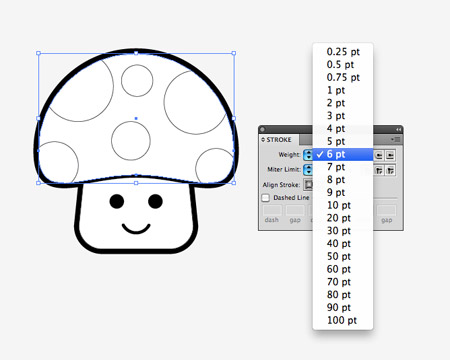Click the blue center point of selection
This screenshot has width=450, height=360.
tap(136, 118)
